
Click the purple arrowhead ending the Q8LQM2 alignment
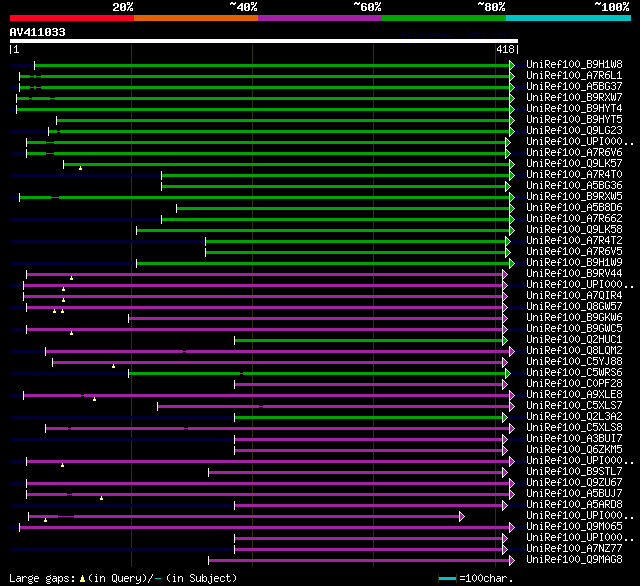point(512,351)
